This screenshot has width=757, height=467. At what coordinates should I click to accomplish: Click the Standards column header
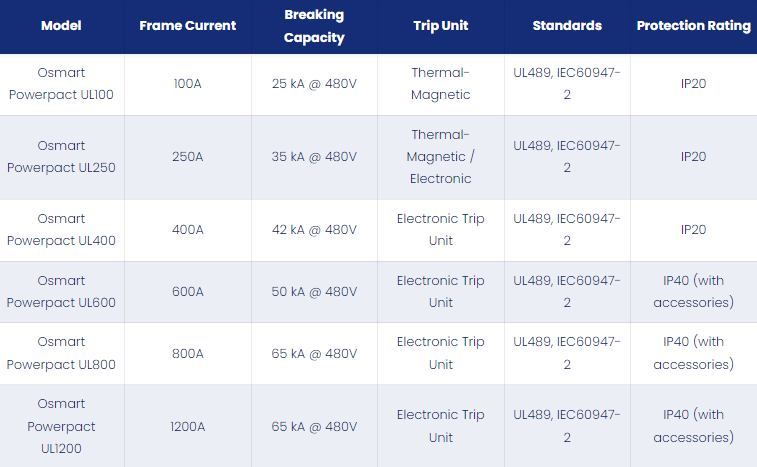click(567, 26)
